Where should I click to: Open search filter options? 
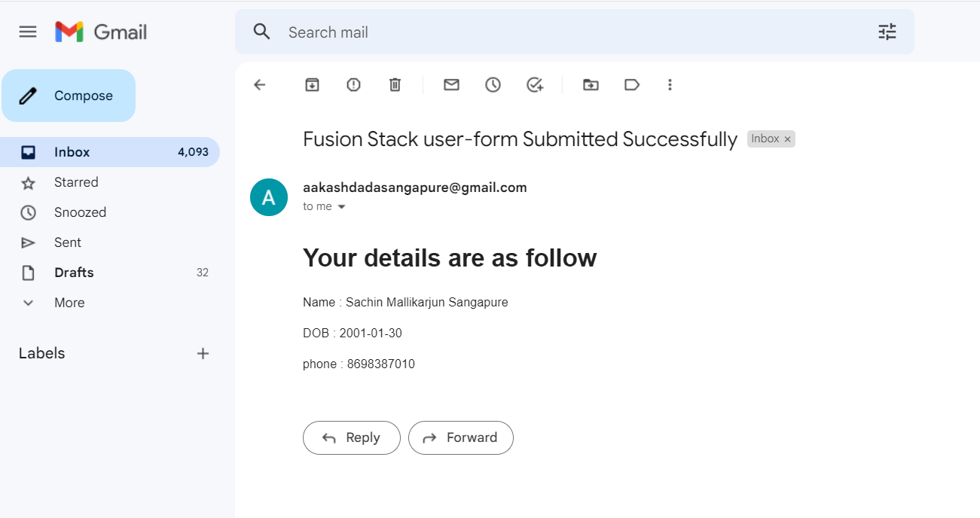point(887,32)
